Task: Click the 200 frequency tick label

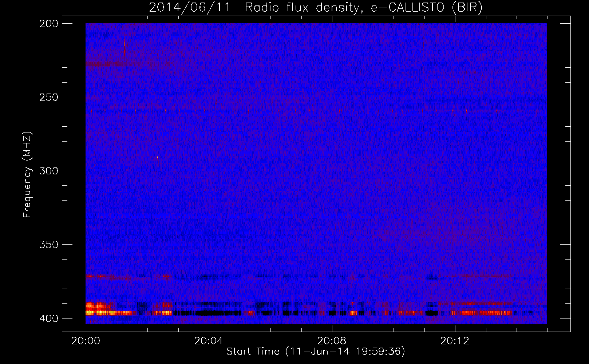Action: (x=48, y=24)
